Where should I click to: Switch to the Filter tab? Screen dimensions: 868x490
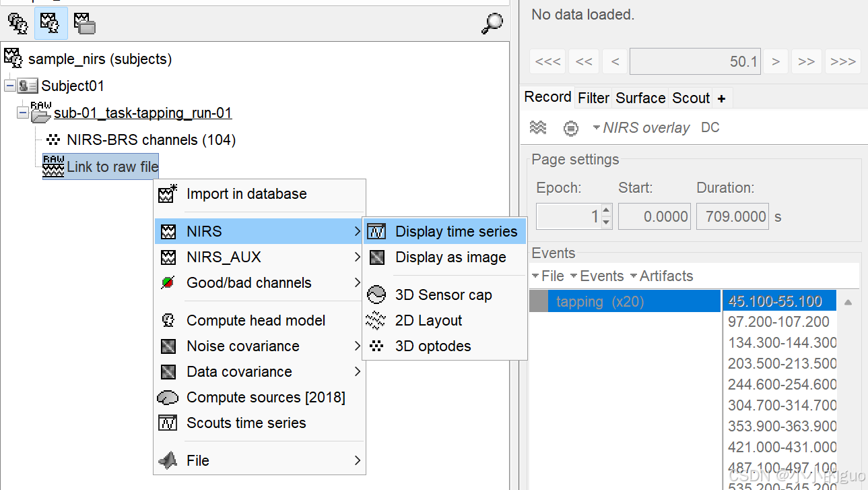[593, 98]
